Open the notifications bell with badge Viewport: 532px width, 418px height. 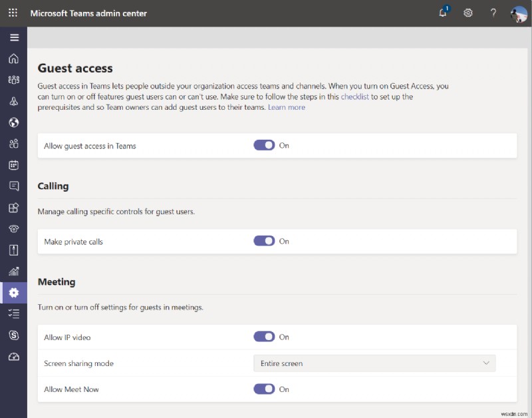pyautogui.click(x=442, y=13)
